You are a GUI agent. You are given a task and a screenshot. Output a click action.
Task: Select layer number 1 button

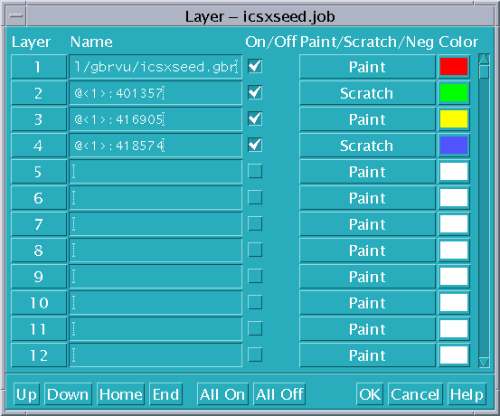(x=39, y=67)
